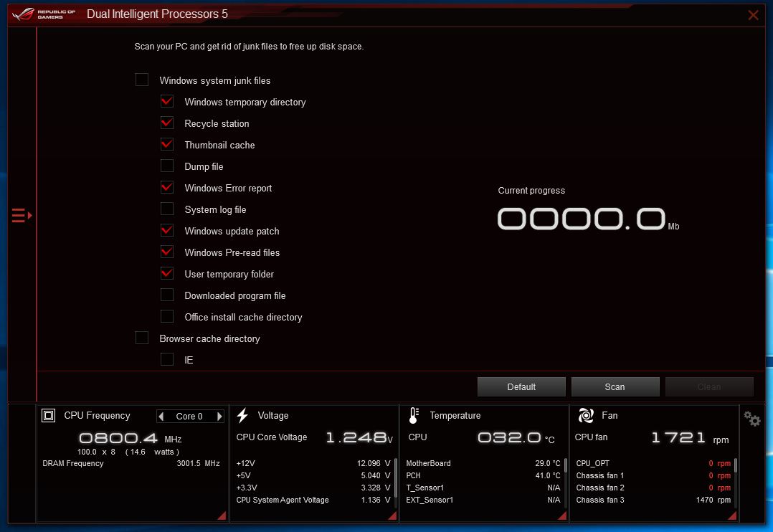Expand the Temperature panel corner triangle

pyautogui.click(x=563, y=516)
